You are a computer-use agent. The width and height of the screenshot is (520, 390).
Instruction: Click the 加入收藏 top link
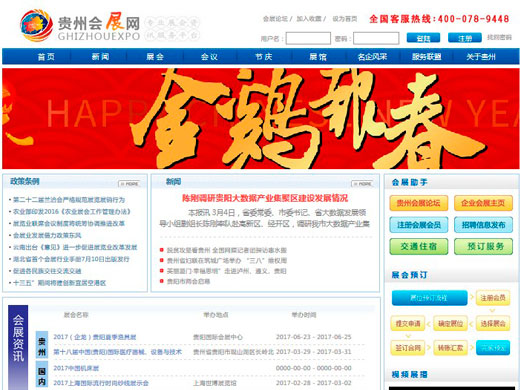click(309, 19)
